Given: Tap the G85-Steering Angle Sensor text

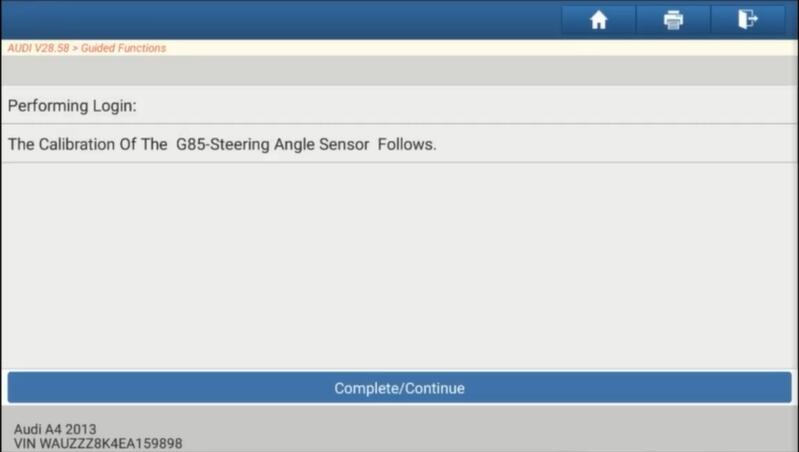Looking at the screenshot, I should [x=272, y=144].
